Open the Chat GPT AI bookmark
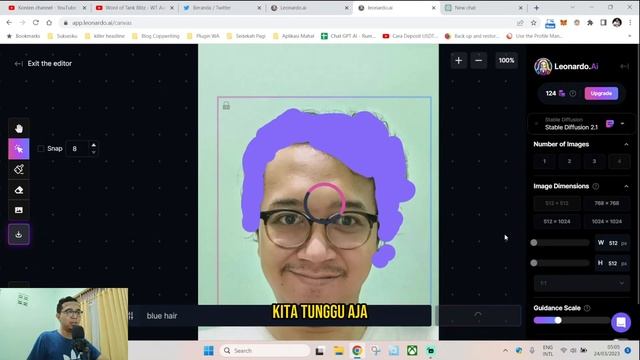 coord(349,36)
